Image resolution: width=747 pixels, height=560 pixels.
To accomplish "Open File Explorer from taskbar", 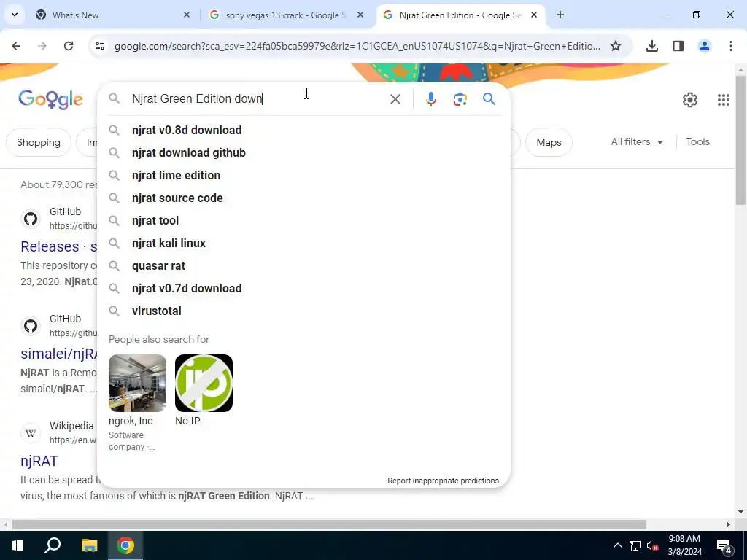I will (89, 545).
